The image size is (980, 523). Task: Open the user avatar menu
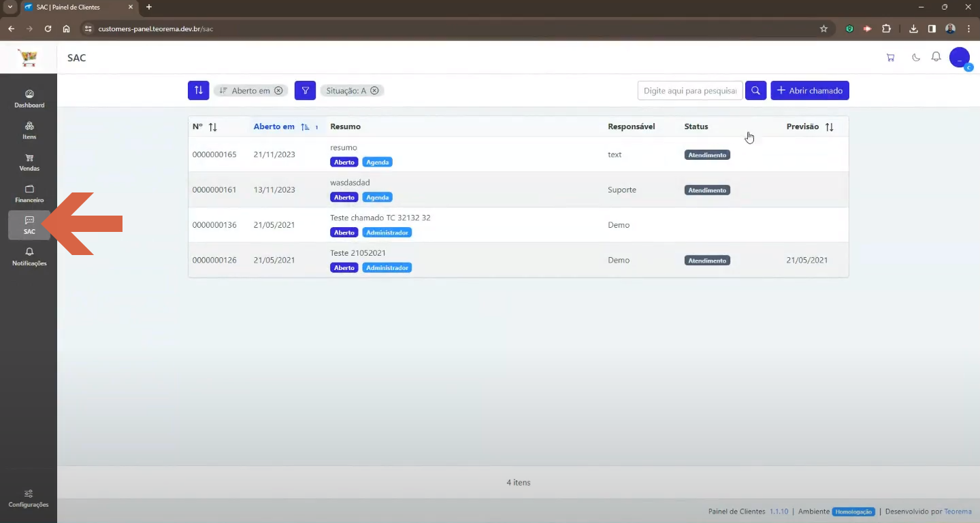pos(960,57)
